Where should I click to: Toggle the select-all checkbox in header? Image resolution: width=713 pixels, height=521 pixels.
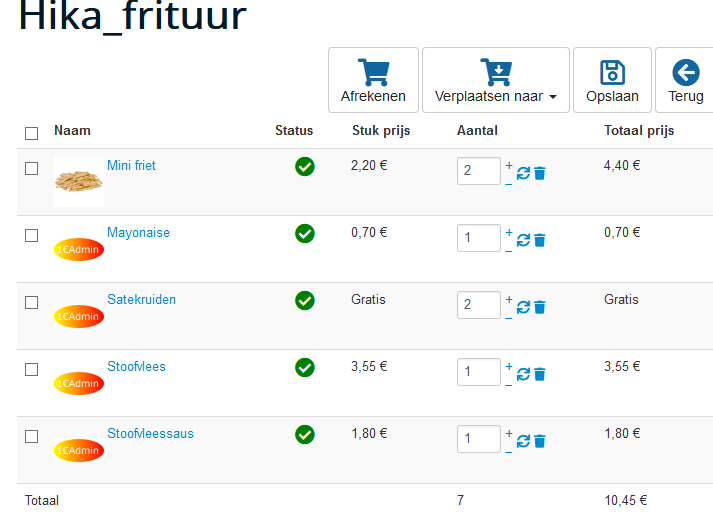32,133
